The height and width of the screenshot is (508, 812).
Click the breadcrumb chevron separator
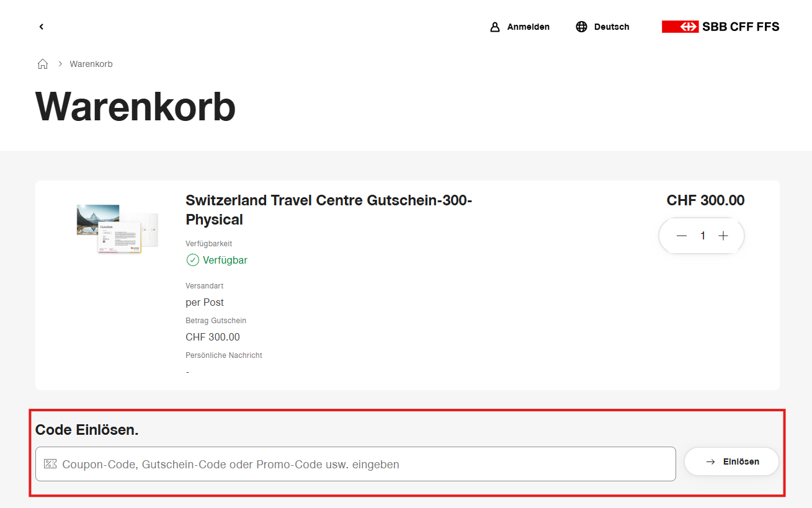(x=61, y=64)
